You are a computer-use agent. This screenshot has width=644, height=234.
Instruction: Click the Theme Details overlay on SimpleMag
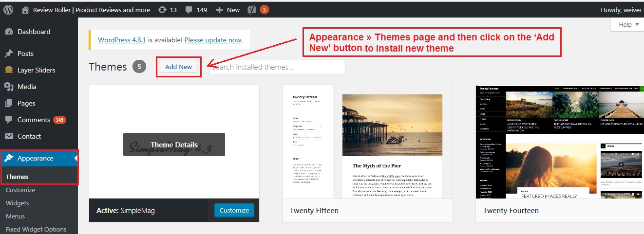click(174, 144)
